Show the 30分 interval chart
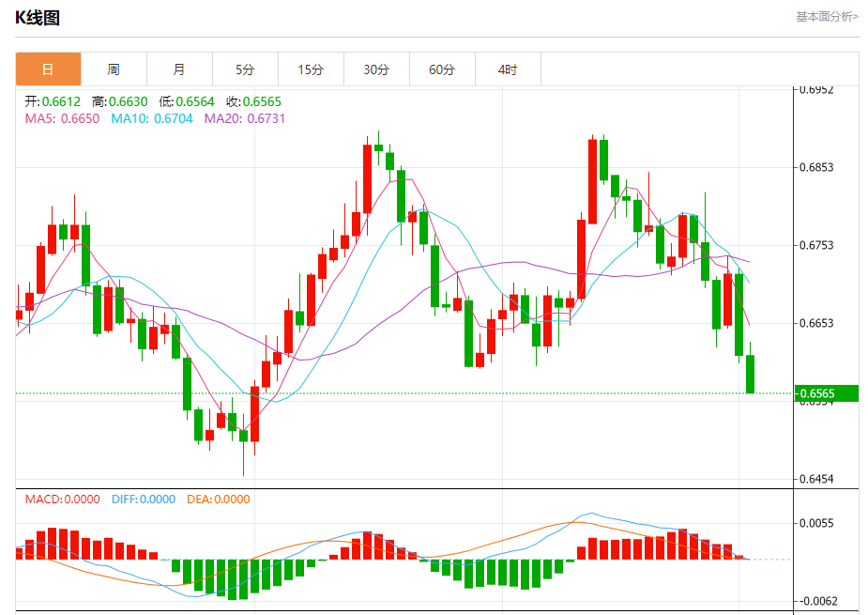The height and width of the screenshot is (615, 868). coord(376,69)
